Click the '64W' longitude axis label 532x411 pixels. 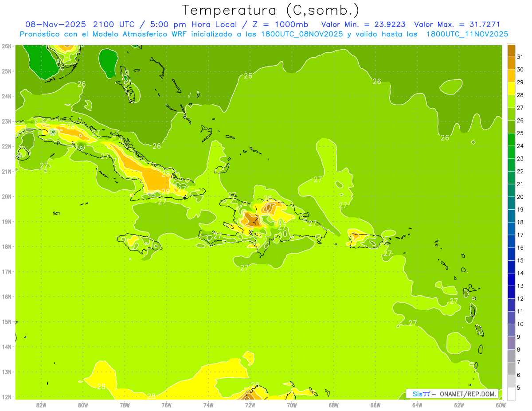(417, 405)
